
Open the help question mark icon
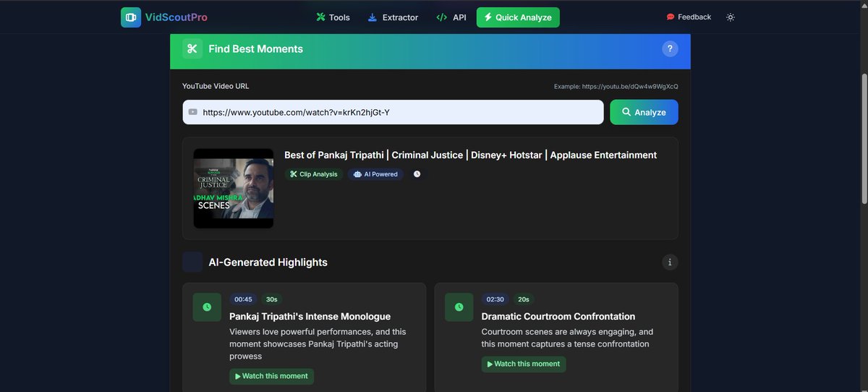[670, 49]
